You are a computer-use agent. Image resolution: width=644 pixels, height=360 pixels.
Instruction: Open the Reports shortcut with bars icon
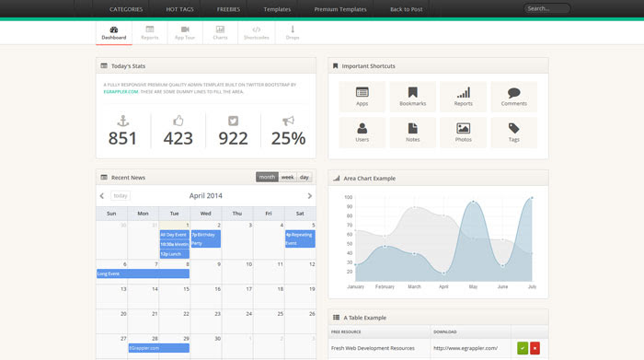pyautogui.click(x=464, y=97)
